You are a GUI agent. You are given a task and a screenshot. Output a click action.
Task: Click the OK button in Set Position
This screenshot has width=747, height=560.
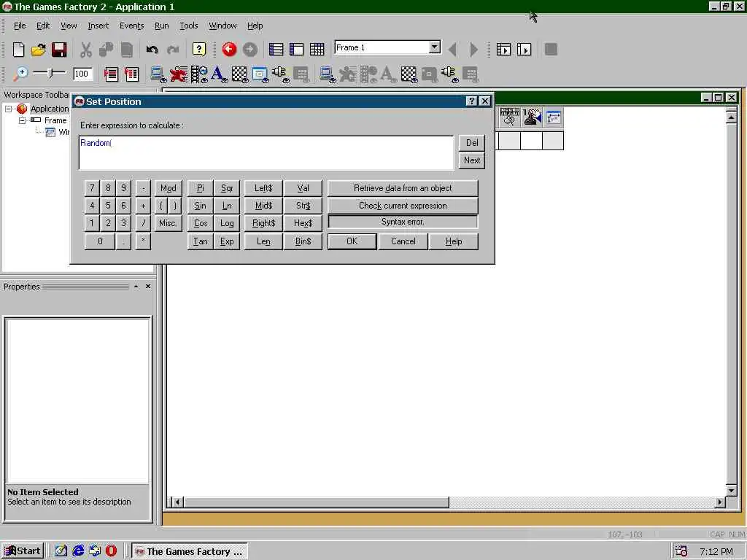(352, 241)
